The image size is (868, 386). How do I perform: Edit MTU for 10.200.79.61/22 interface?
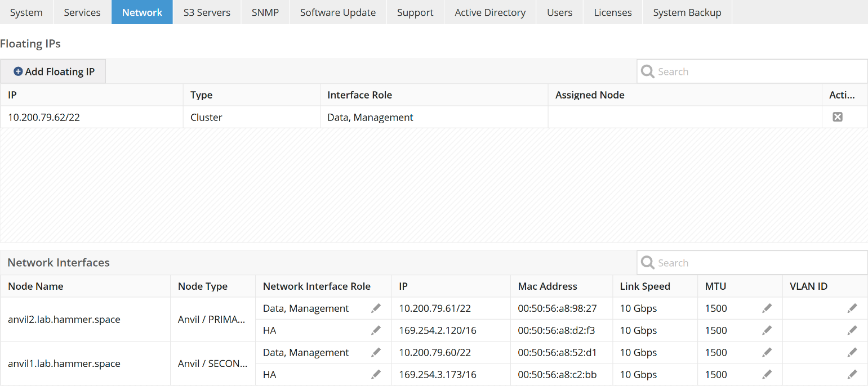767,308
